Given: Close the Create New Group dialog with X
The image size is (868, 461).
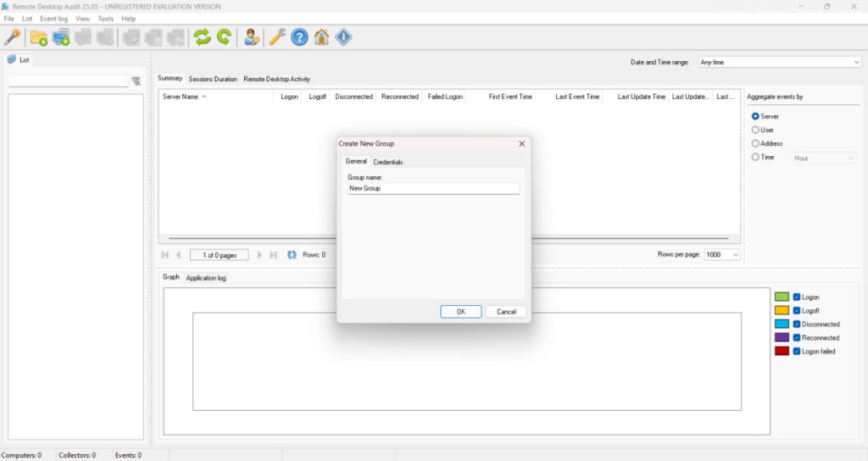Looking at the screenshot, I should [x=521, y=144].
